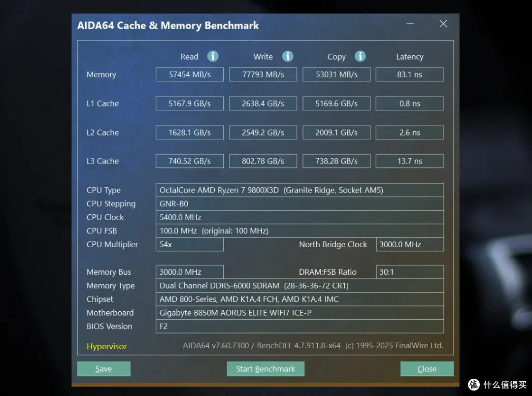
Task: Click the North Bridge Clock label
Action: [333, 244]
